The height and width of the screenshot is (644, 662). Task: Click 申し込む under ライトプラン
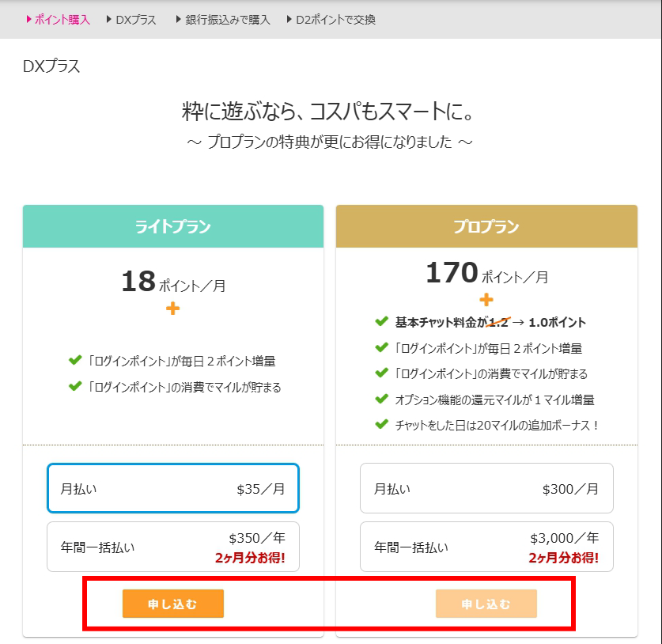[x=172, y=604]
